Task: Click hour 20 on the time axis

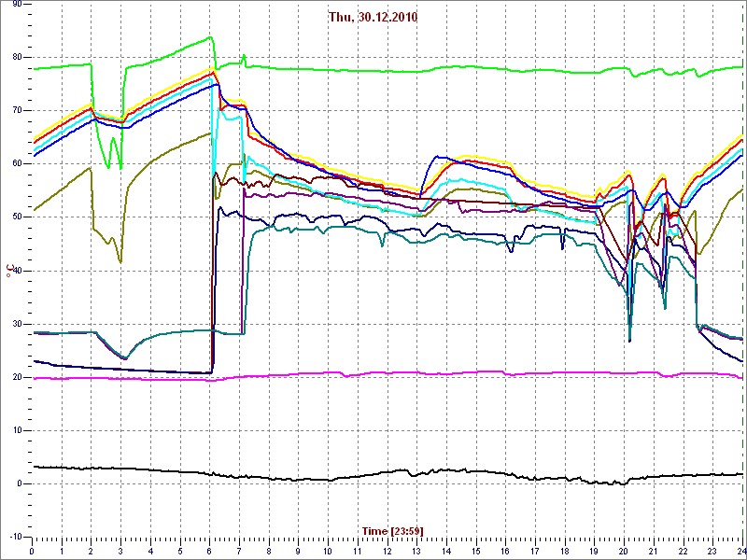Action: tap(625, 552)
